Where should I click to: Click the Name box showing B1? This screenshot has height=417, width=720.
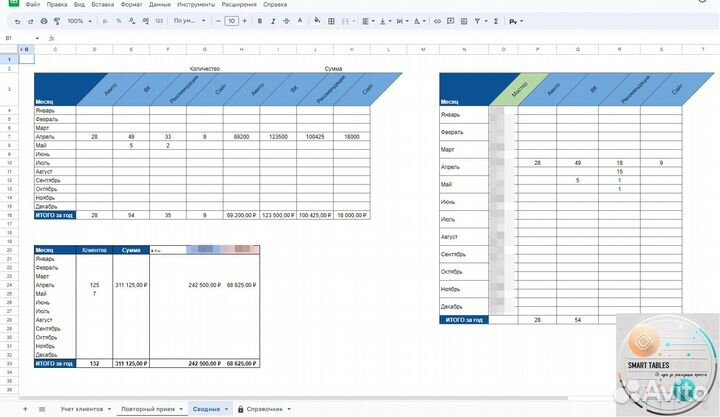point(22,38)
